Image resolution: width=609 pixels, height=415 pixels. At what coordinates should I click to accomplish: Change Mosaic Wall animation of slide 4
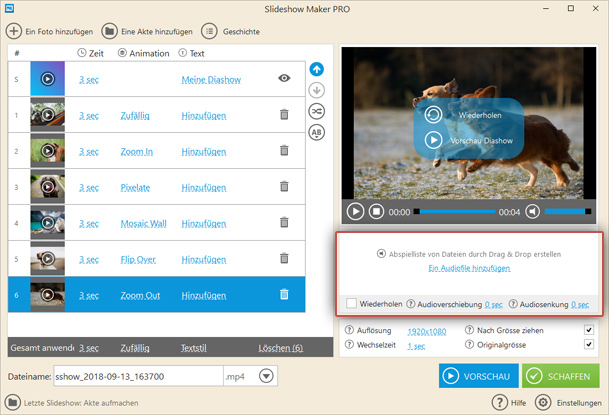click(x=143, y=224)
